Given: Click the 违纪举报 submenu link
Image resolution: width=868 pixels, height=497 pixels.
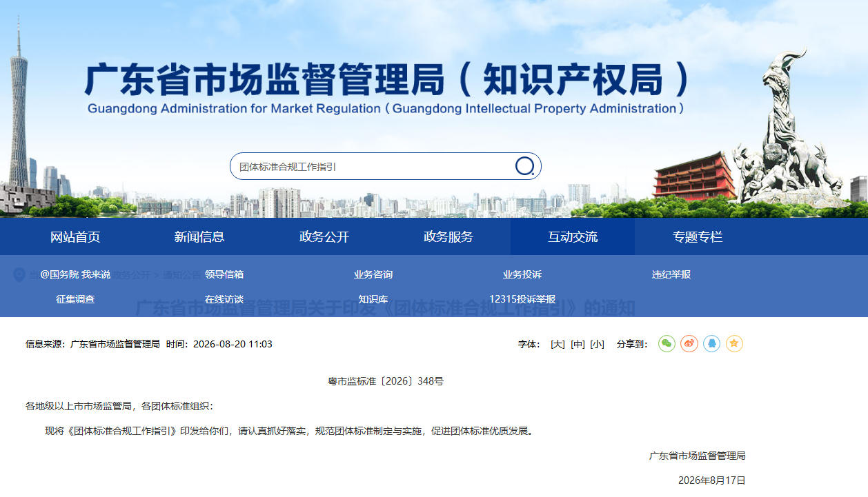Looking at the screenshot, I should (671, 274).
